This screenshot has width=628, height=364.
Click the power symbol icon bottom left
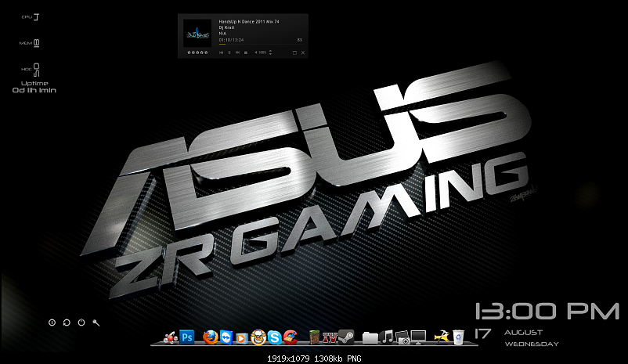(x=81, y=323)
